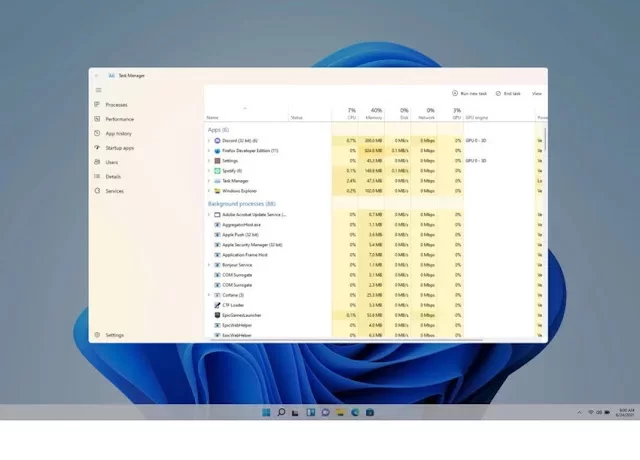Click End task button
The width and height of the screenshot is (640, 460).
508,93
